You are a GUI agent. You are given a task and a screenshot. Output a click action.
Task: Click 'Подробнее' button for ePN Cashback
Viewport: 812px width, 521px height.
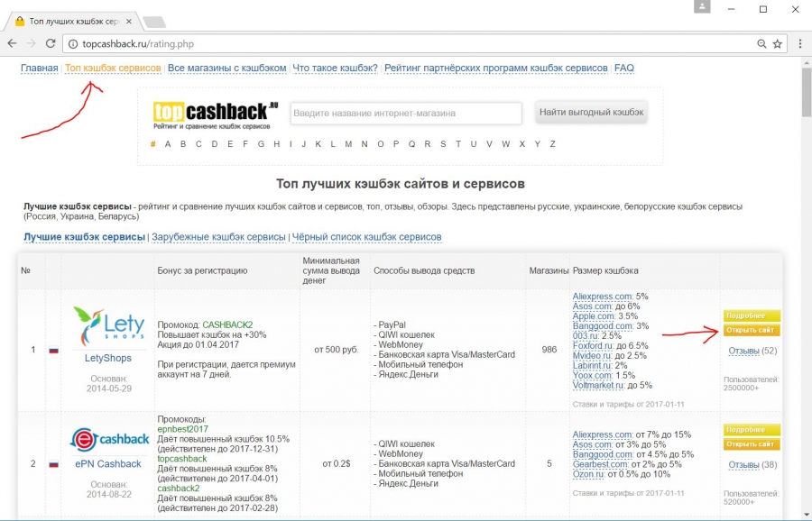pos(752,430)
